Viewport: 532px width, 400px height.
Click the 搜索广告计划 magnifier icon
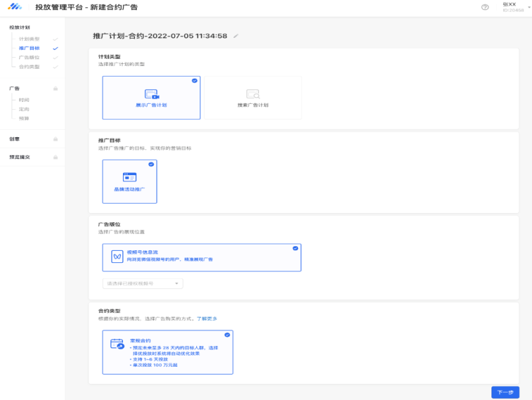pyautogui.click(x=253, y=95)
